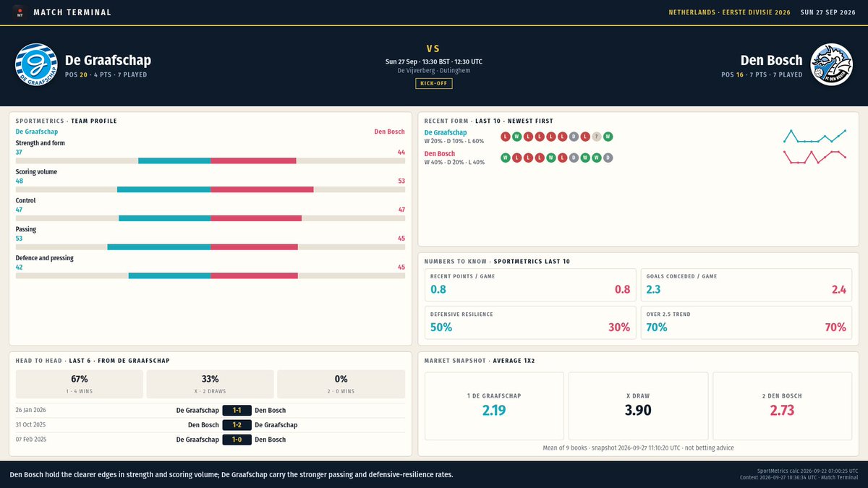The height and width of the screenshot is (488, 868).
Task: Open the Den Bosch odds 2.73 card
Action: tap(783, 406)
